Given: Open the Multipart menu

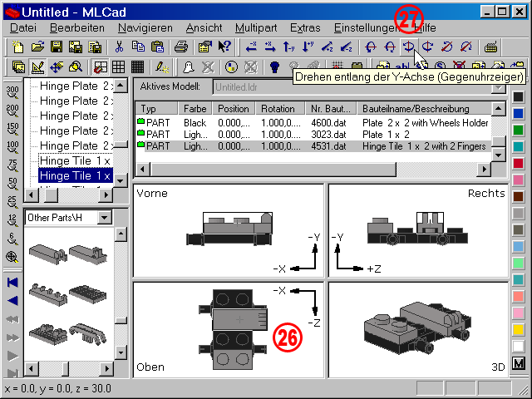Looking at the screenshot, I should 256,27.
